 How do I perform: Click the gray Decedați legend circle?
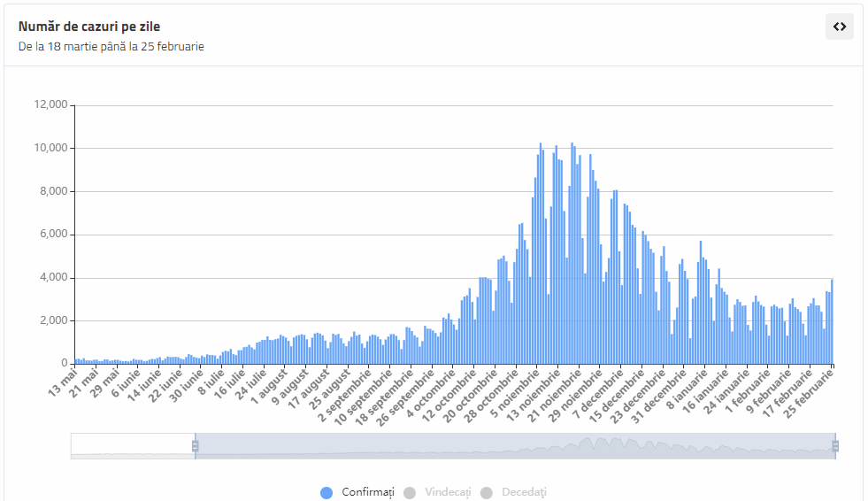pos(486,493)
